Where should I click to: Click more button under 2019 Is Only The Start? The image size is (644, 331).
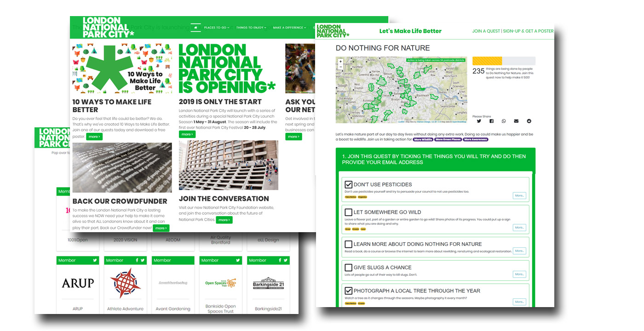(187, 134)
